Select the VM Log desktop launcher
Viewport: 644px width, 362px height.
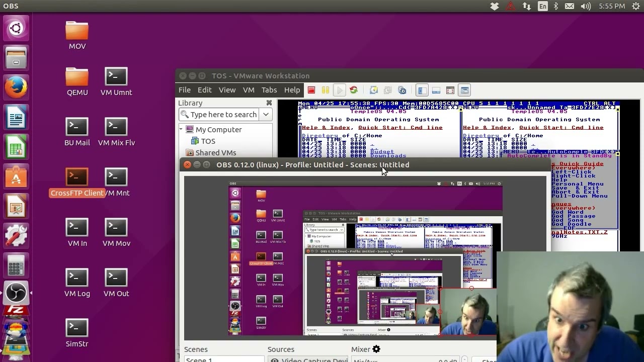point(77,283)
